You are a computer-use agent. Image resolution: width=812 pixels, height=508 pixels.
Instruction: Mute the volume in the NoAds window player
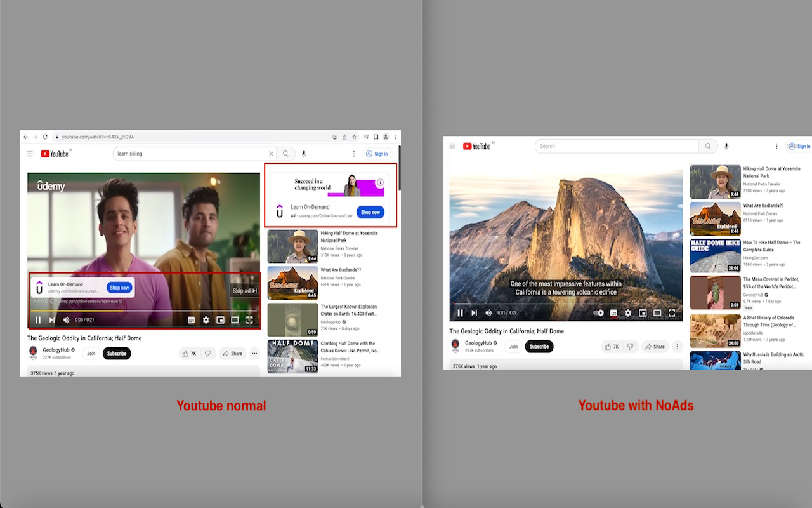[488, 313]
